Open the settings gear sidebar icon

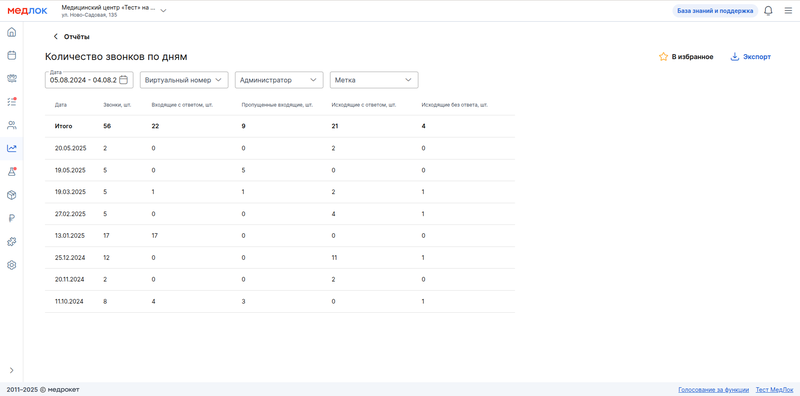tap(11, 265)
